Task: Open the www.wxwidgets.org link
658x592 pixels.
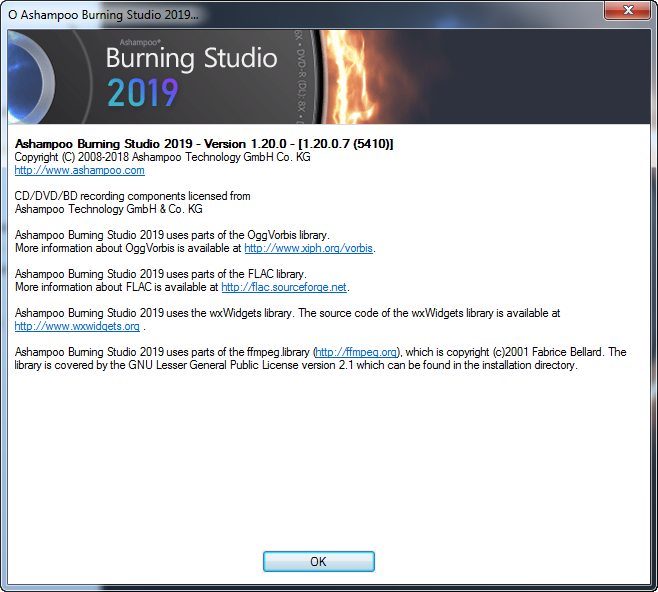Action: click(x=77, y=326)
